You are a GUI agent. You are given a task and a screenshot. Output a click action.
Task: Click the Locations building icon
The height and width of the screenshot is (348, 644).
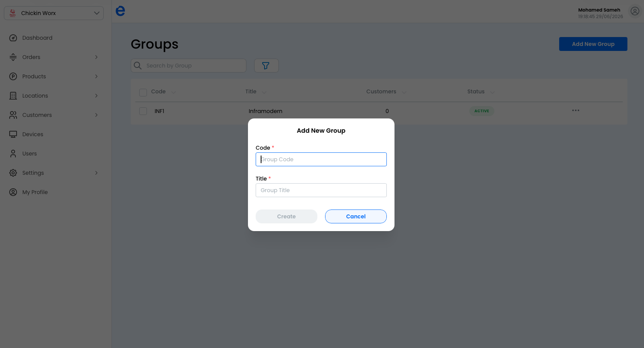[x=13, y=96]
